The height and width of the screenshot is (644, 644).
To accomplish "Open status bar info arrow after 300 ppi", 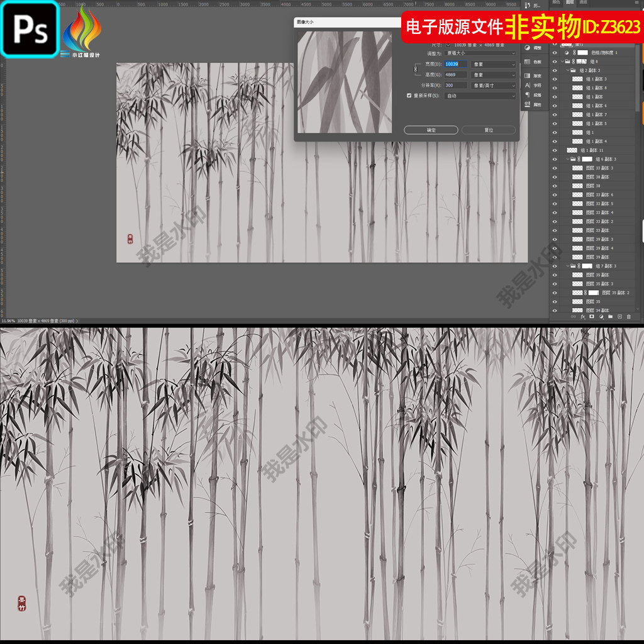I will pos(77,321).
